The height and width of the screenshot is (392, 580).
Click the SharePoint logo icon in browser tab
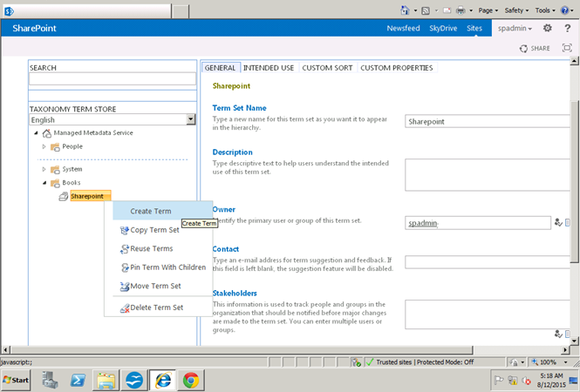[x=9, y=11]
